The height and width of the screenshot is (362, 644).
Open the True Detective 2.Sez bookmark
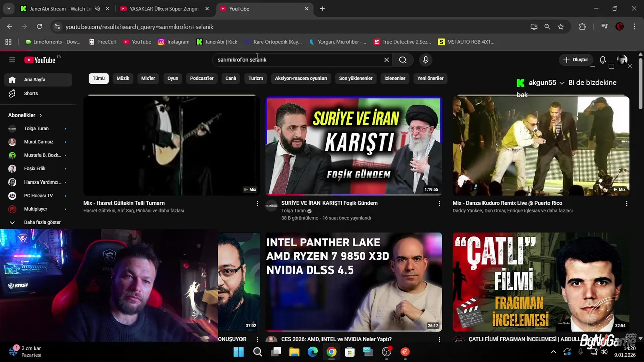pos(403,42)
